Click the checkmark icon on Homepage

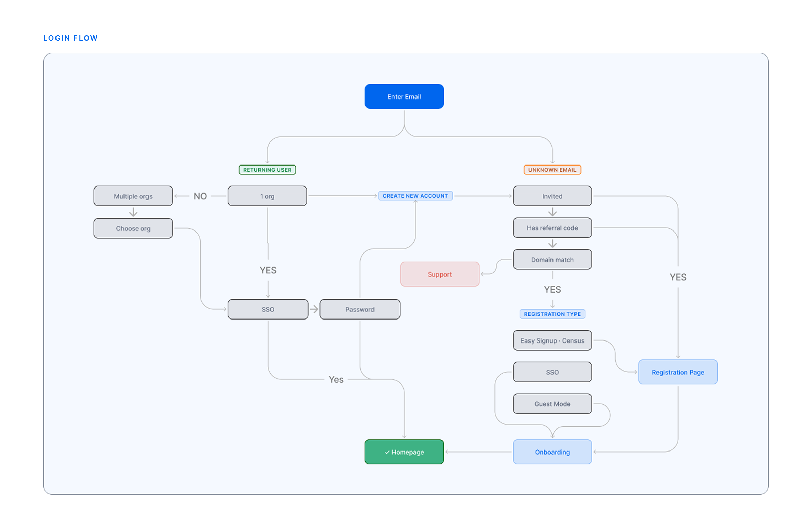pos(387,452)
